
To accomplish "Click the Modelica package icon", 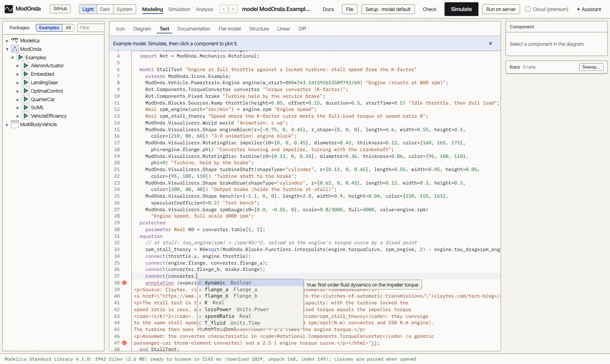I will pyautogui.click(x=15, y=41).
